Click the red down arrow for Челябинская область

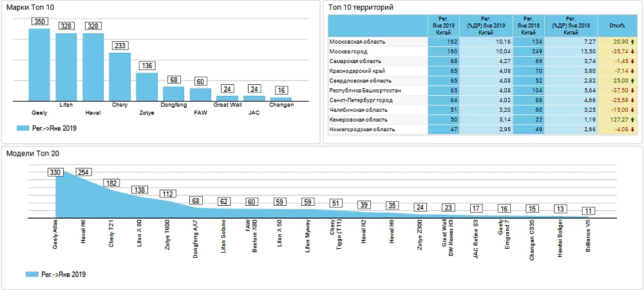(x=632, y=111)
